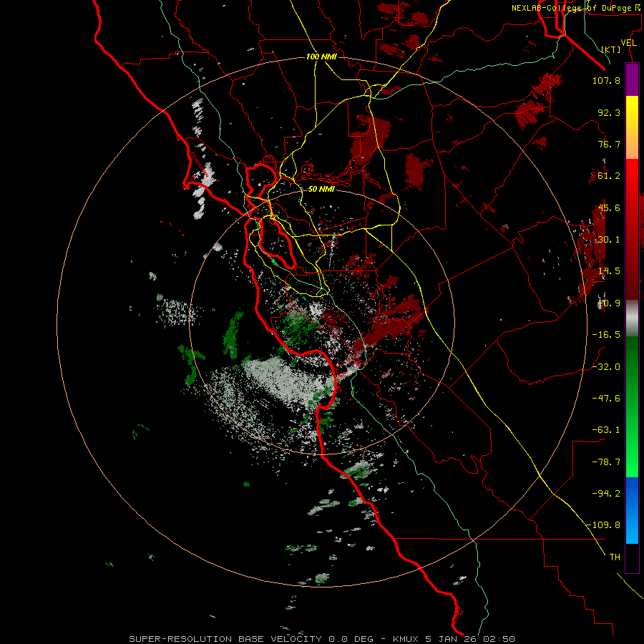Click the [KT] units label
Screen dimensions: 644x644
tap(611, 49)
